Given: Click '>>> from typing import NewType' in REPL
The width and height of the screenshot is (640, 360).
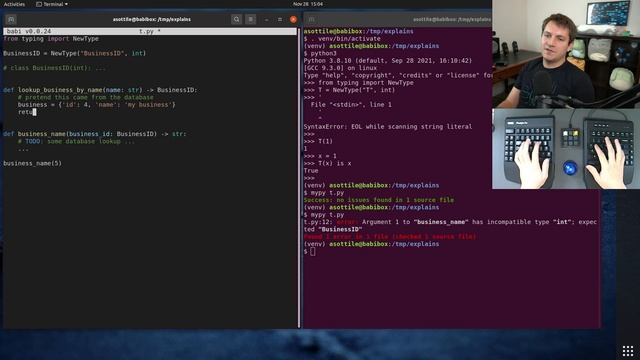Looking at the screenshot, I should pyautogui.click(x=359, y=83).
